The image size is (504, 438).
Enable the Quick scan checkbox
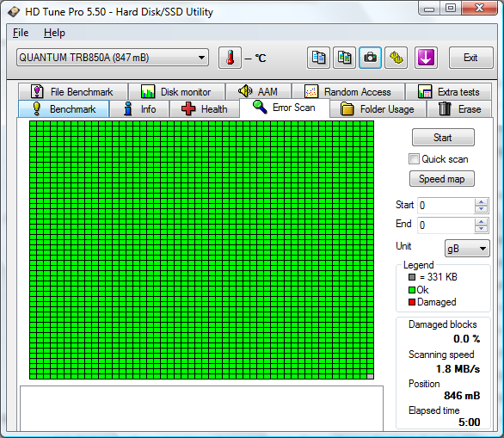coord(414,159)
